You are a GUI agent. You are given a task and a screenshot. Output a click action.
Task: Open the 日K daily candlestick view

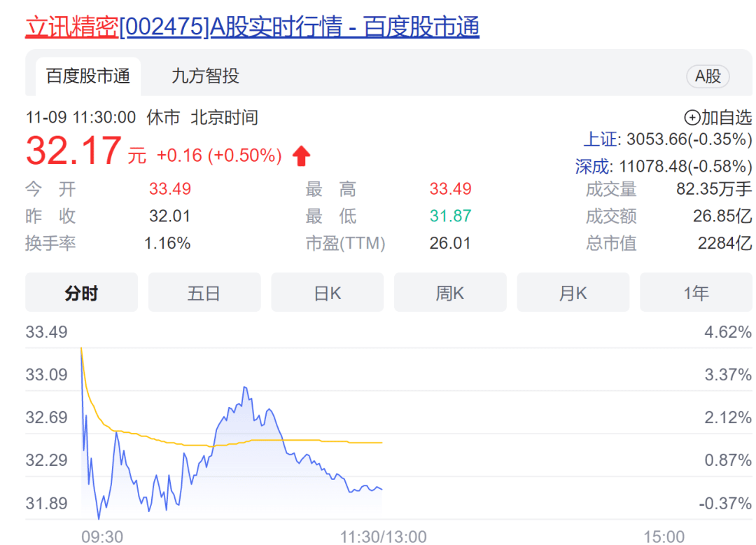(x=327, y=292)
